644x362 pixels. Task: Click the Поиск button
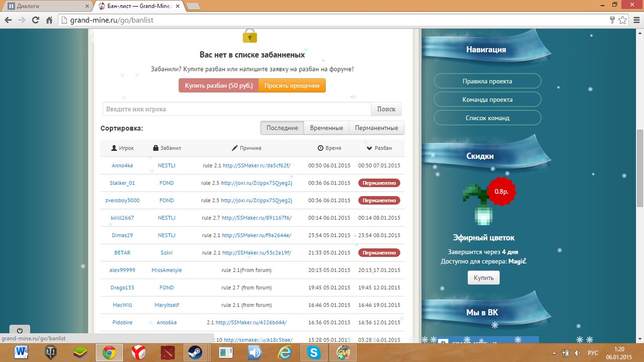point(386,109)
